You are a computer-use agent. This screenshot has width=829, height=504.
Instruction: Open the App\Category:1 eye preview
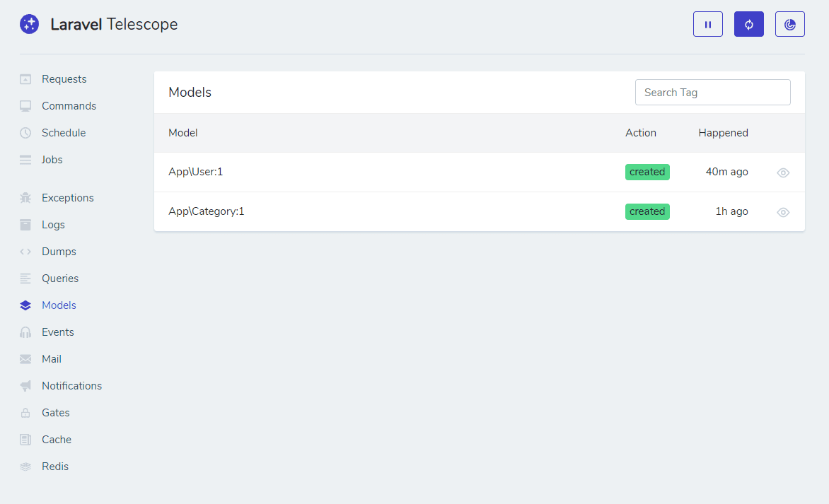pyautogui.click(x=782, y=211)
